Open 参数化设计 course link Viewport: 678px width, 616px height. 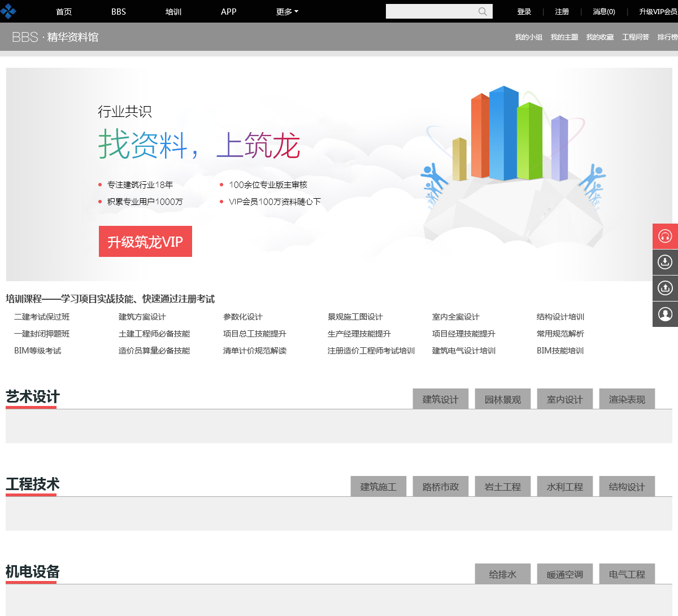tap(243, 317)
